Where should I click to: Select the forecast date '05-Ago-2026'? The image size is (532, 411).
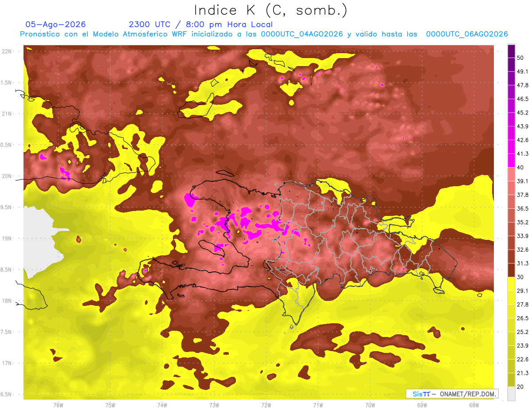(55, 24)
